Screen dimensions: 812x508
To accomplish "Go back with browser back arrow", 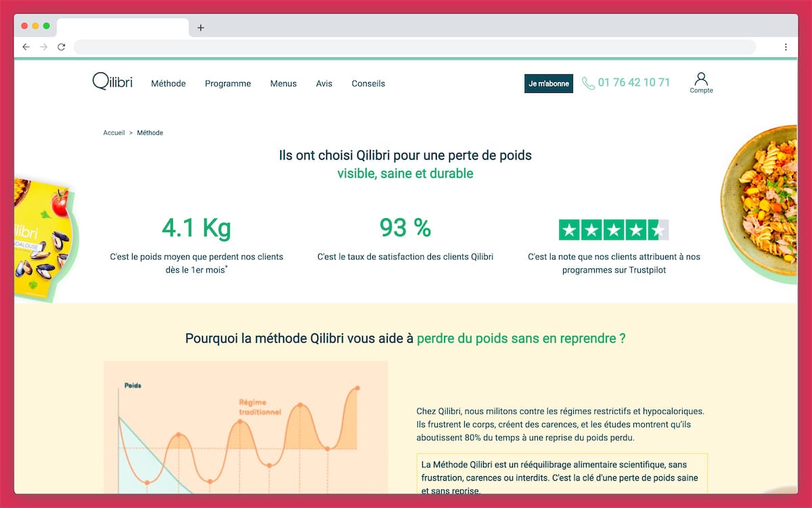I will (x=26, y=47).
